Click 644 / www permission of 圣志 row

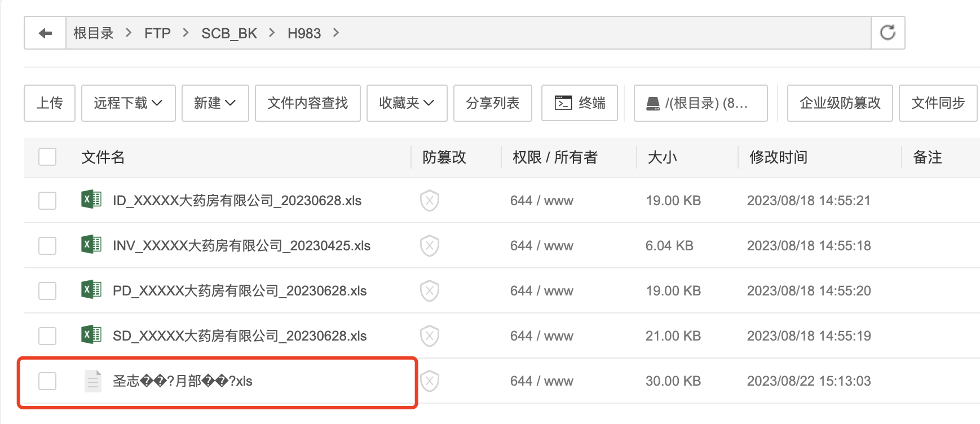tap(541, 381)
